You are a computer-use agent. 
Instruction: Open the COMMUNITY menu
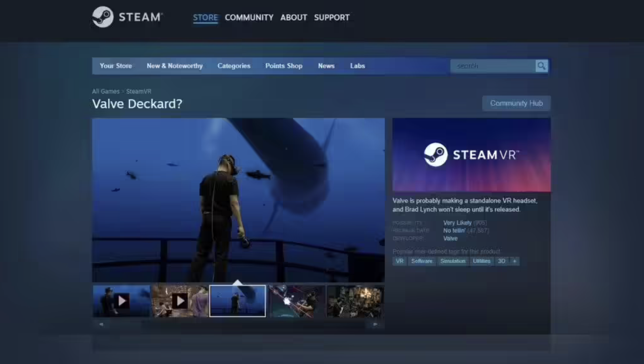tap(249, 17)
